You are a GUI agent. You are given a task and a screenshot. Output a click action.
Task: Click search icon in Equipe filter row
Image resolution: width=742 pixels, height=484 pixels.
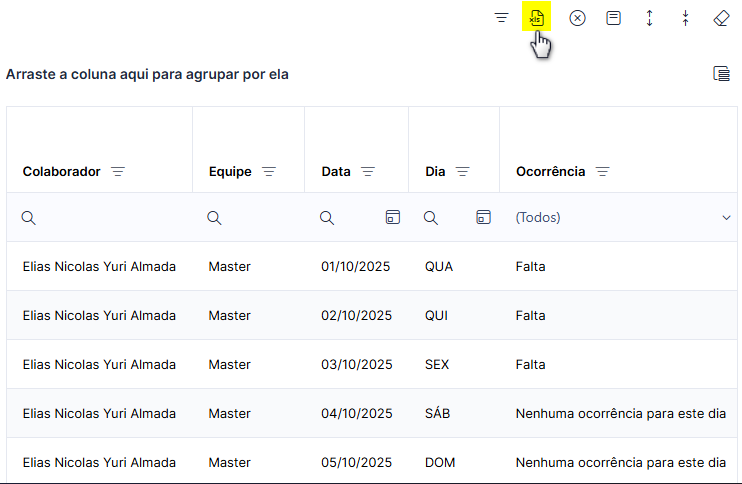tap(214, 218)
